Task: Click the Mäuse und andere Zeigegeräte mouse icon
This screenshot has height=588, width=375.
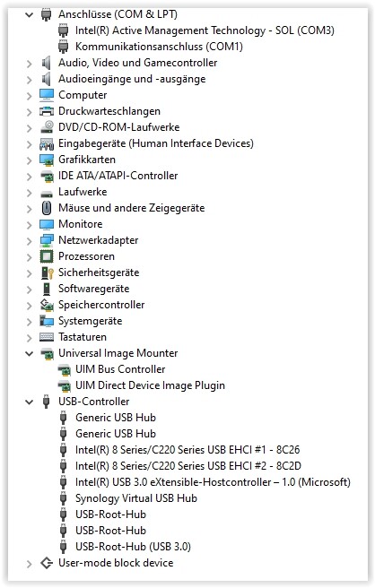Action: tap(47, 208)
